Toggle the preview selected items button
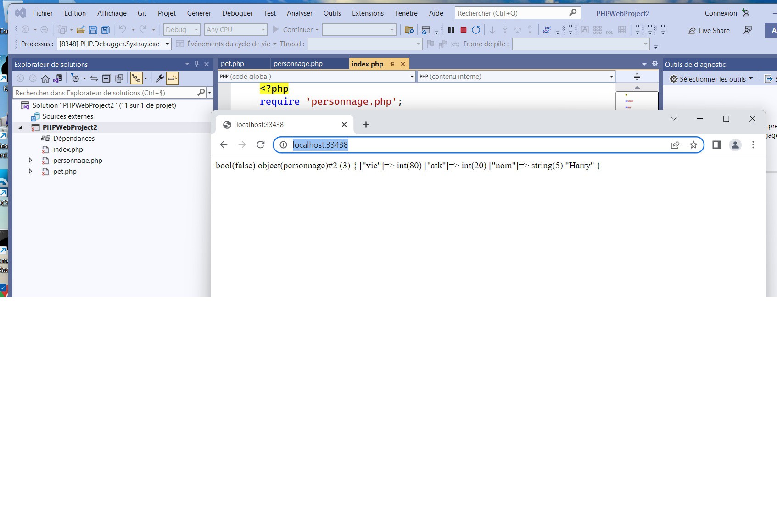The width and height of the screenshot is (777, 532). tap(172, 78)
